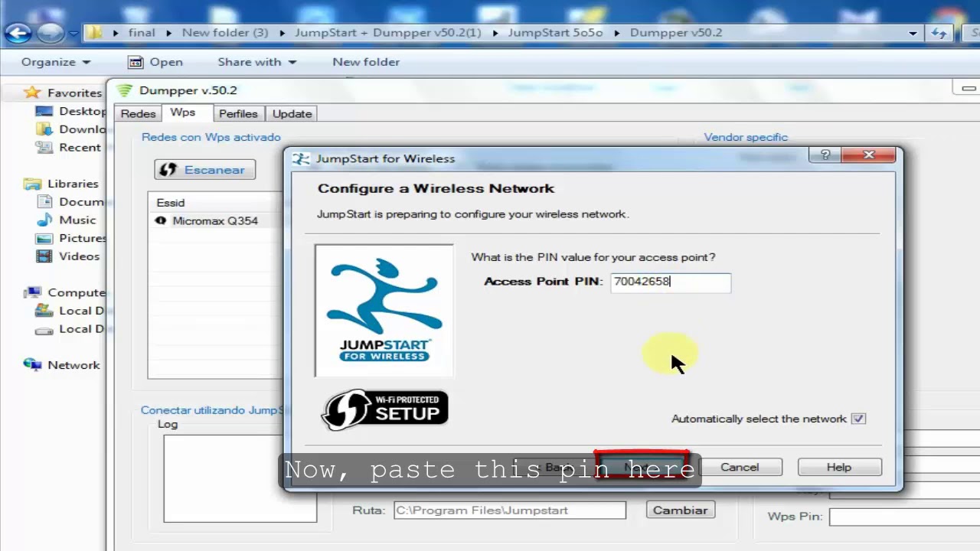Open the recent locations arrow beside navigation buttons
The image size is (980, 551).
tap(73, 34)
